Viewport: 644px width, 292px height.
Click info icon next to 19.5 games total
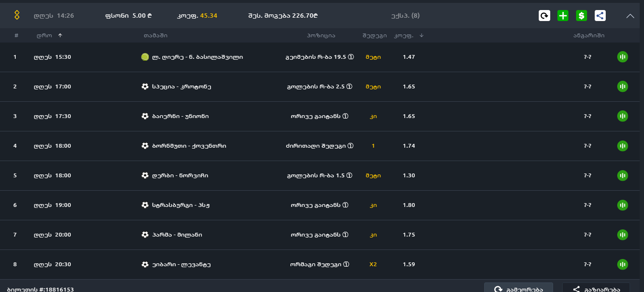click(x=351, y=57)
